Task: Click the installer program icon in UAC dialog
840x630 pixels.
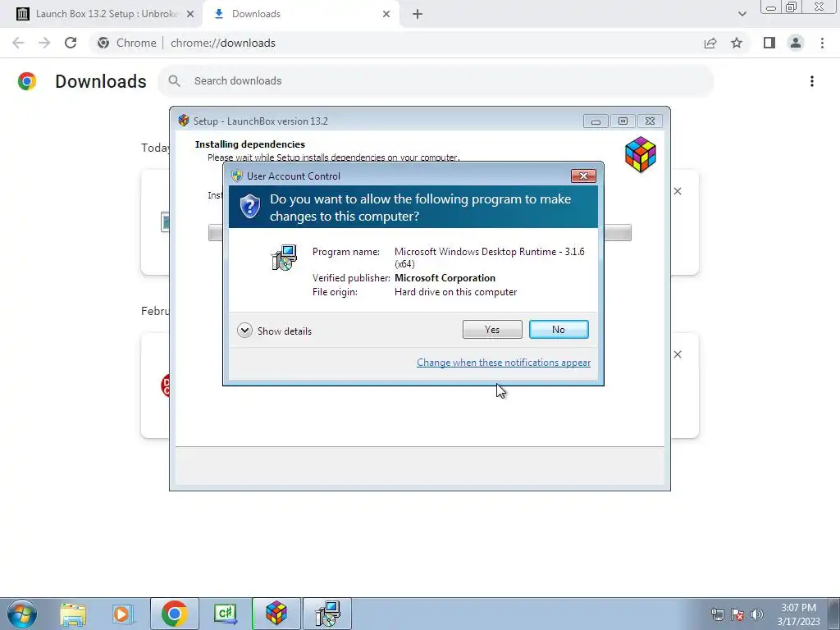Action: (284, 258)
